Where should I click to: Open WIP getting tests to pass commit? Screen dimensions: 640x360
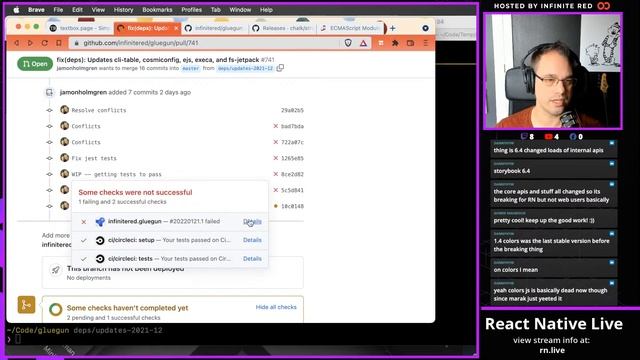(x=116, y=174)
